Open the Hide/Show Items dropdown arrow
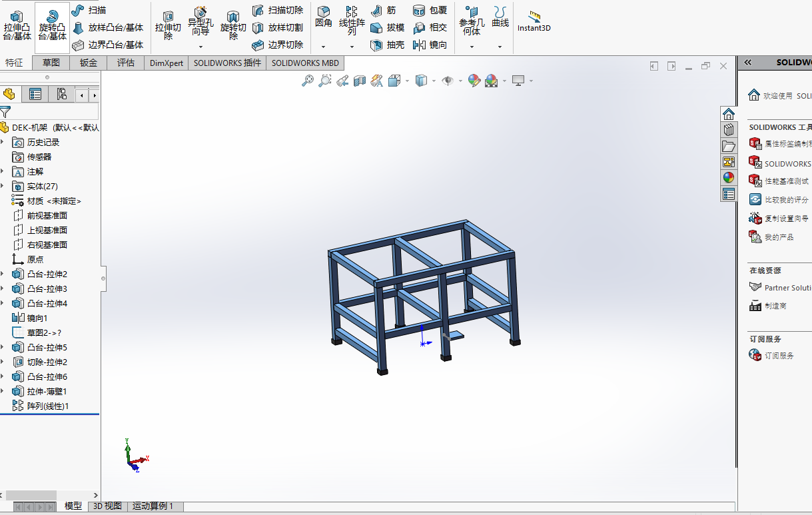This screenshot has width=812, height=515. [x=462, y=81]
